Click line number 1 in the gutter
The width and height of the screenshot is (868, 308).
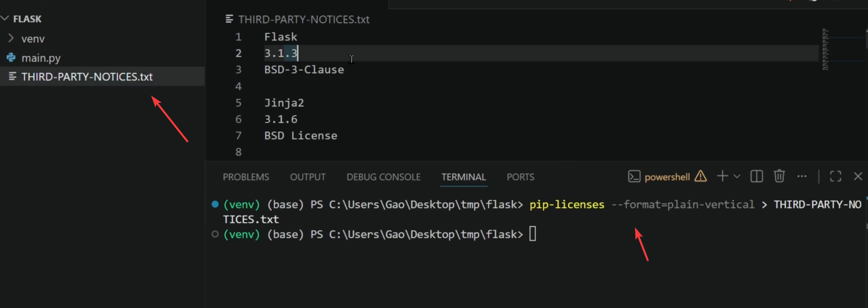(x=238, y=37)
